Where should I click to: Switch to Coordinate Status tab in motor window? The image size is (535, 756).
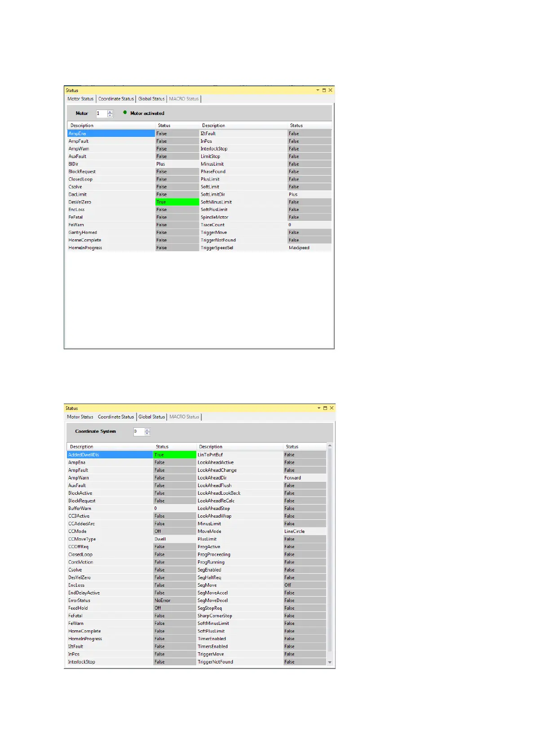[116, 99]
